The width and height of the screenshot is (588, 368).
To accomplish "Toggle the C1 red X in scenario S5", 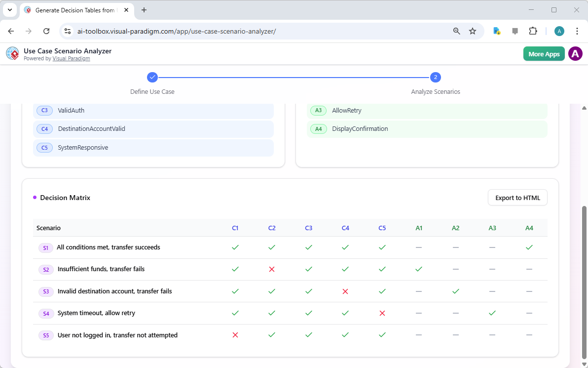I will (x=235, y=334).
